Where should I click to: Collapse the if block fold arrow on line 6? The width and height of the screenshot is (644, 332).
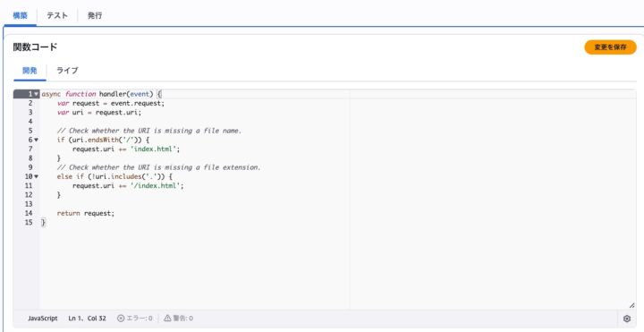click(36, 140)
